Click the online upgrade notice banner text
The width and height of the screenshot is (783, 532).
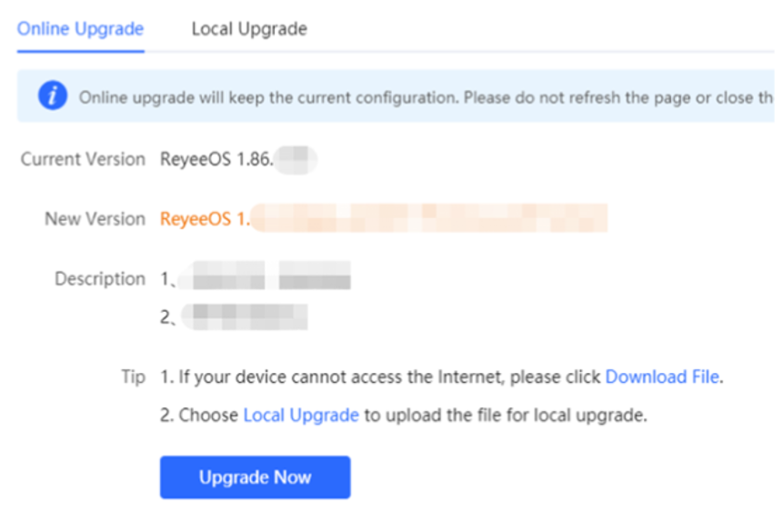[x=426, y=97]
